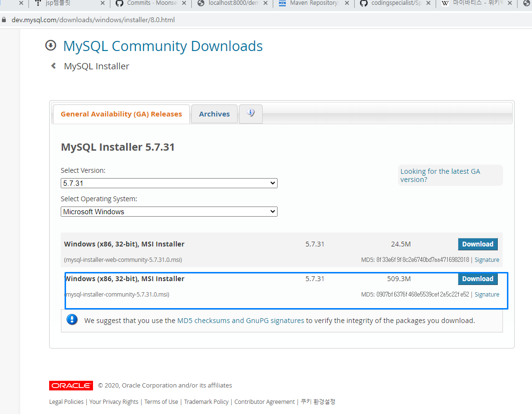Download the 509.3M community MSI installer
Viewport: 532px width, 414px height.
(x=478, y=279)
